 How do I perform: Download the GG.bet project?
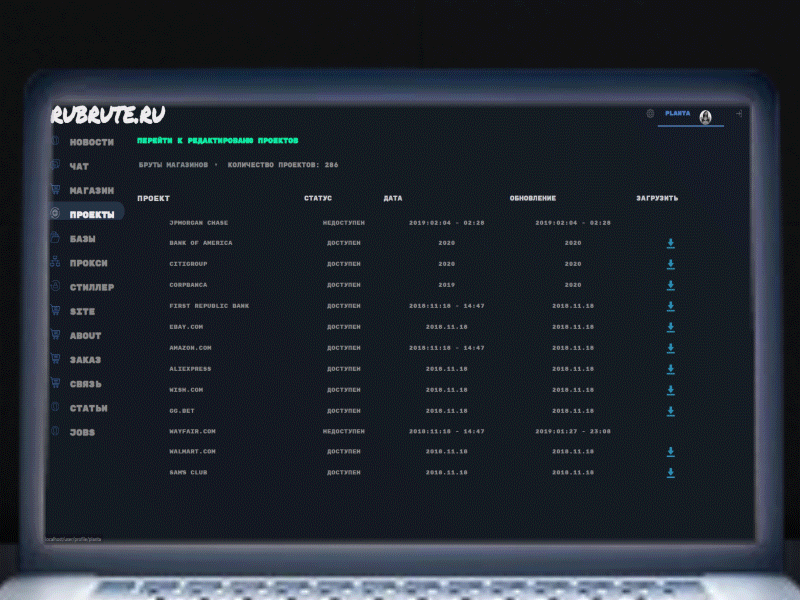(671, 411)
